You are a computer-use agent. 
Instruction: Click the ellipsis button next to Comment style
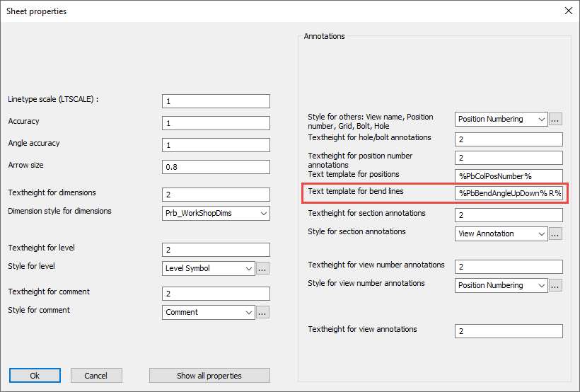(262, 312)
